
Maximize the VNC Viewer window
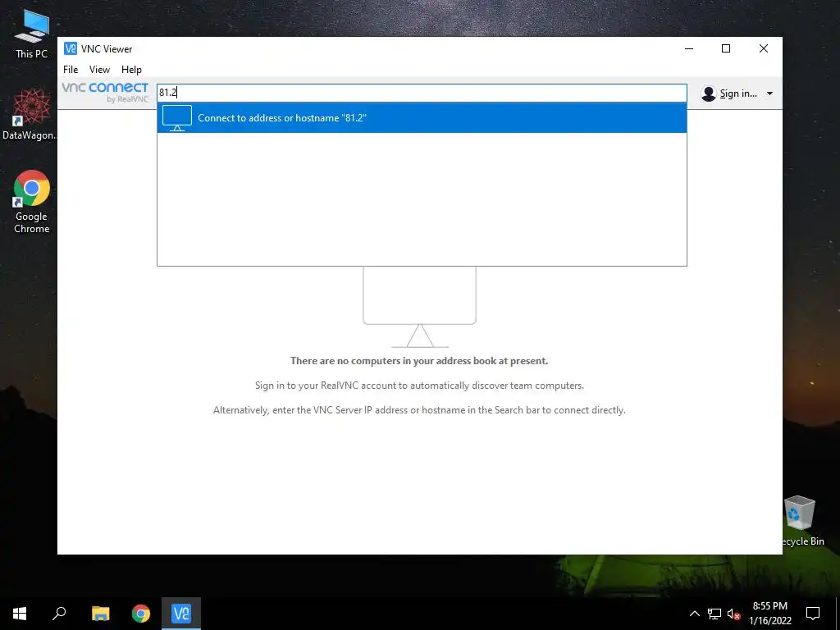pos(726,48)
